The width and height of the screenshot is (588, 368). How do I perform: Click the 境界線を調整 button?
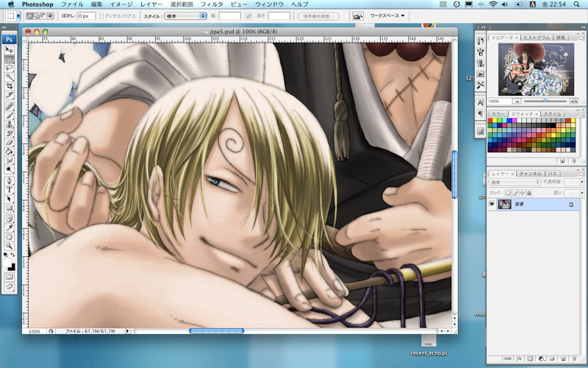[318, 16]
